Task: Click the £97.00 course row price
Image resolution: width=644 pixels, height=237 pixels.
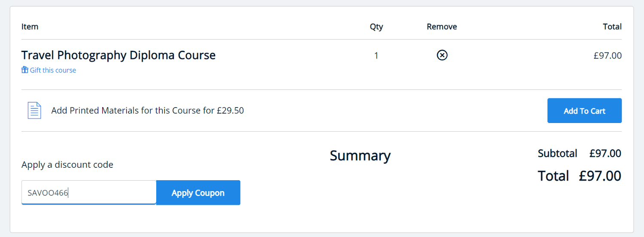Action: point(608,55)
